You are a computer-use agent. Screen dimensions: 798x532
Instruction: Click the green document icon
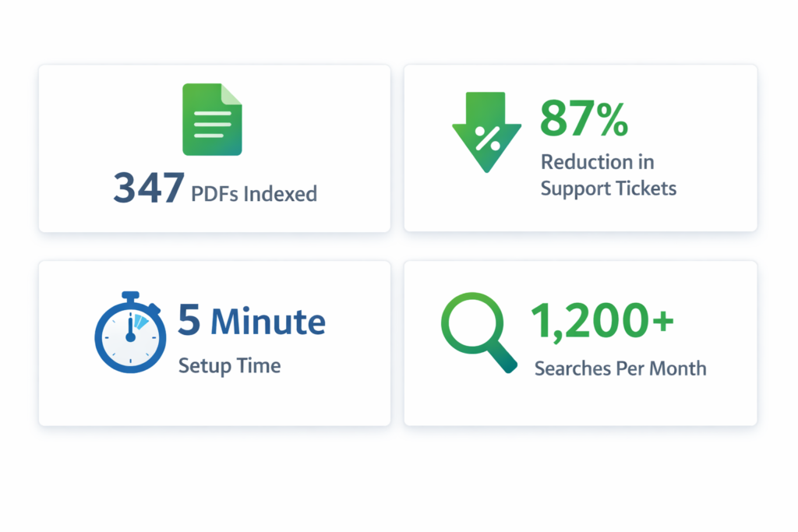tap(212, 119)
